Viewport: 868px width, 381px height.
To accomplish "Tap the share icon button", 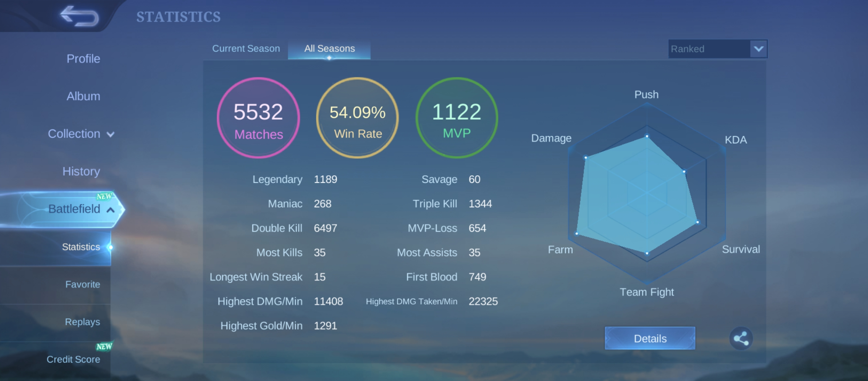I will pyautogui.click(x=741, y=338).
